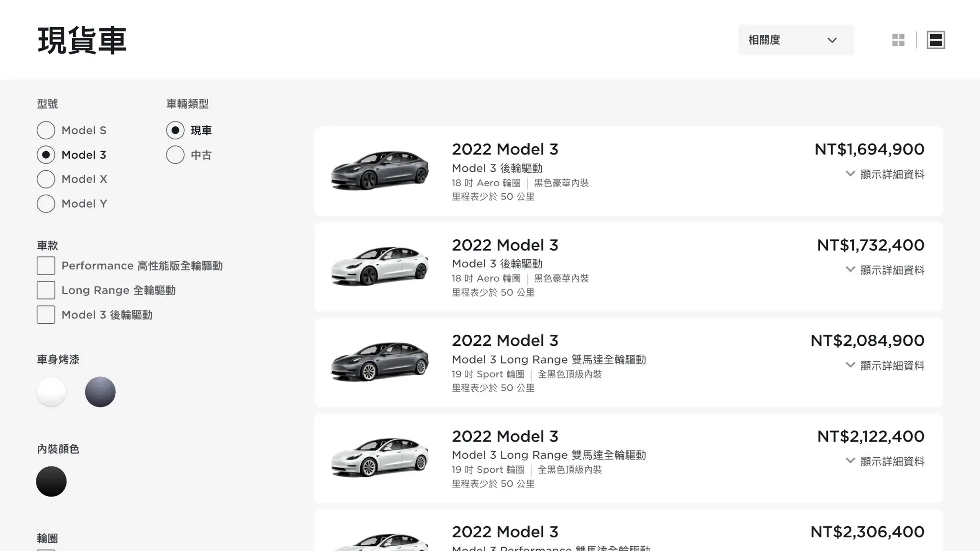Switch to grid view icon
Viewport: 980px width, 551px height.
898,40
